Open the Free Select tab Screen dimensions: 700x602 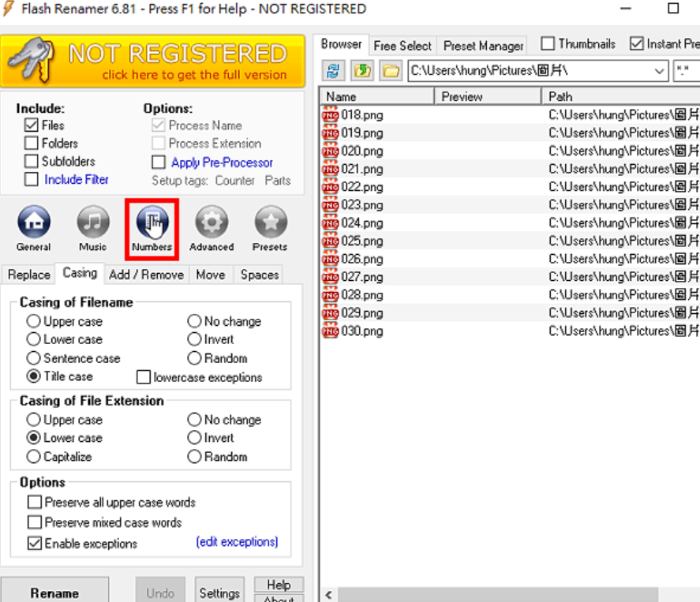[402, 46]
